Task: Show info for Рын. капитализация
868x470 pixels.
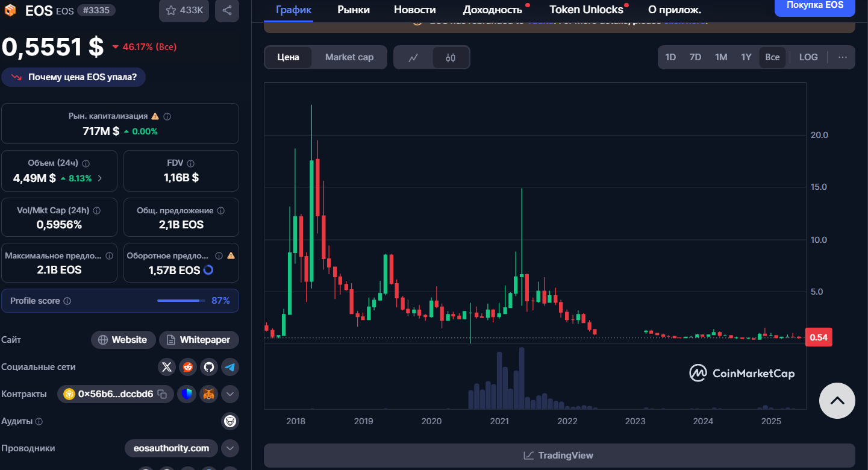Action: click(x=167, y=116)
